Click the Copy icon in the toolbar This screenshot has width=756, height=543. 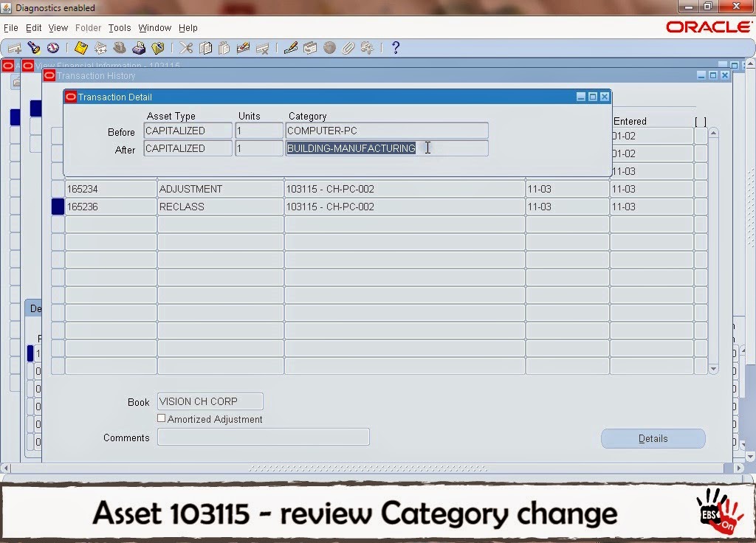(206, 48)
